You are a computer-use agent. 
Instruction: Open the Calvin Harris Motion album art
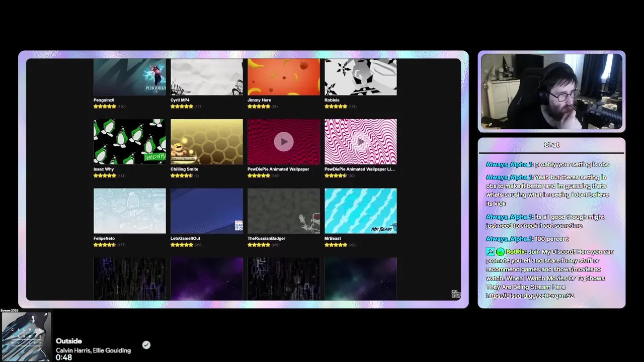coord(26,337)
